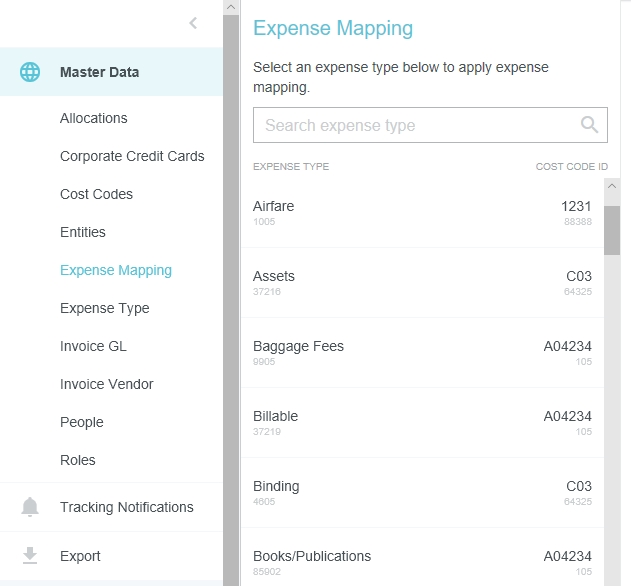Navigate to Invoice GL
Image resolution: width=631 pixels, height=586 pixels.
coord(93,346)
